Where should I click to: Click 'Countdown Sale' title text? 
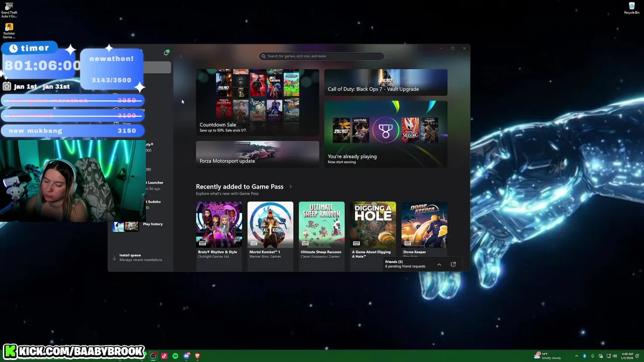click(217, 125)
